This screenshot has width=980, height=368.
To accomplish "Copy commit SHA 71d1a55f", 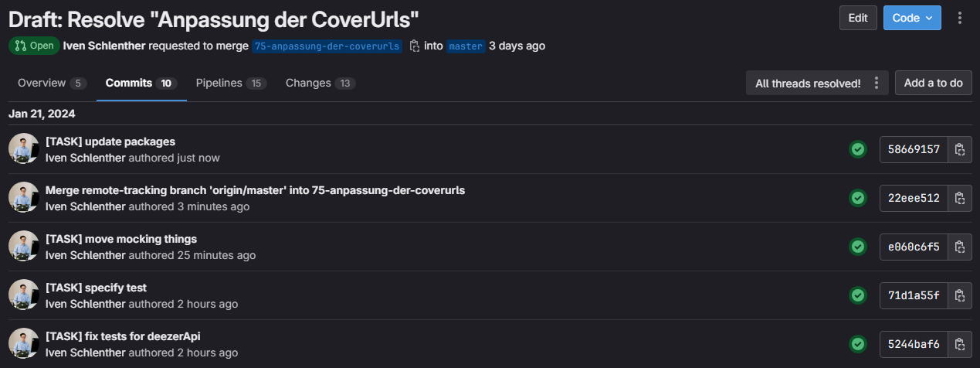I will pos(959,295).
